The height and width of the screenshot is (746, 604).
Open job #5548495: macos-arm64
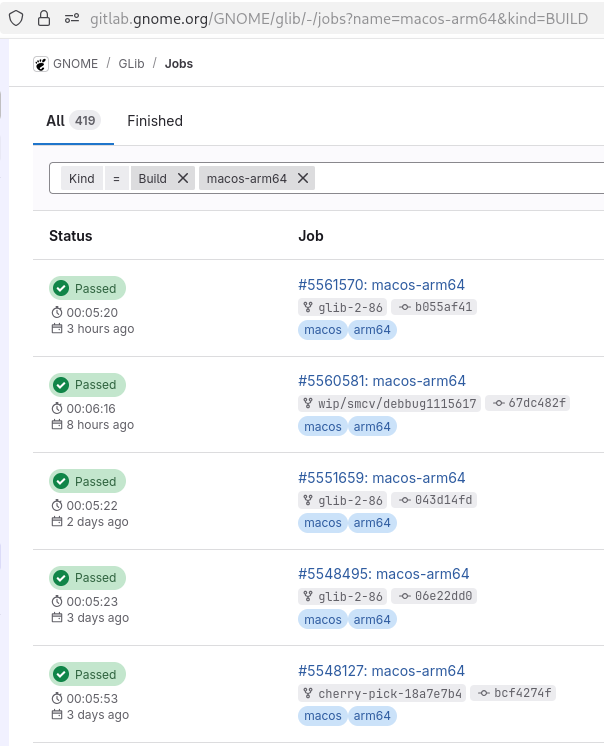pos(383,574)
